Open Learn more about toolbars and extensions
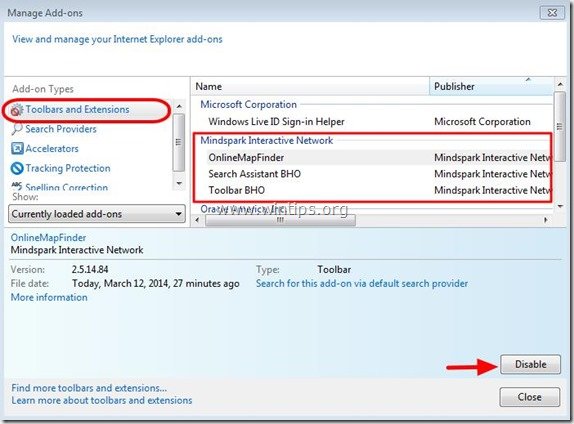 [102, 400]
